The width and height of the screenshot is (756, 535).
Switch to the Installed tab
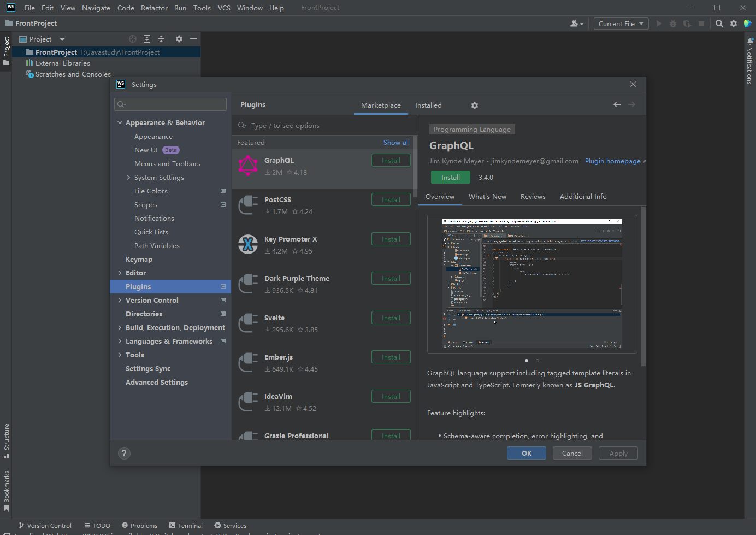(428, 105)
